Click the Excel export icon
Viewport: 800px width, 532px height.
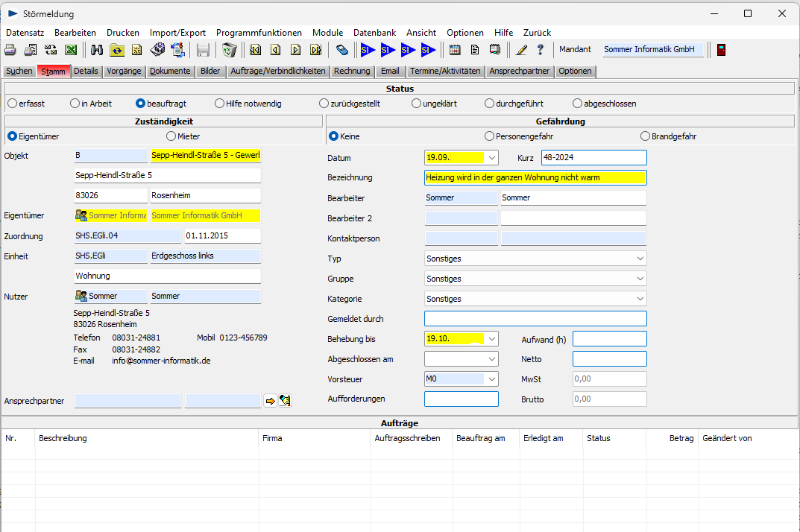click(x=71, y=50)
